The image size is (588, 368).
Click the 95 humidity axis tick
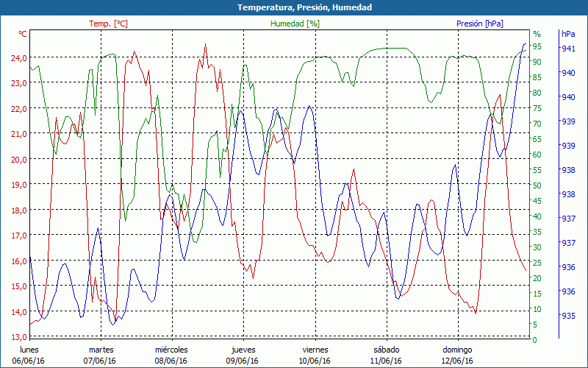pyautogui.click(x=537, y=46)
